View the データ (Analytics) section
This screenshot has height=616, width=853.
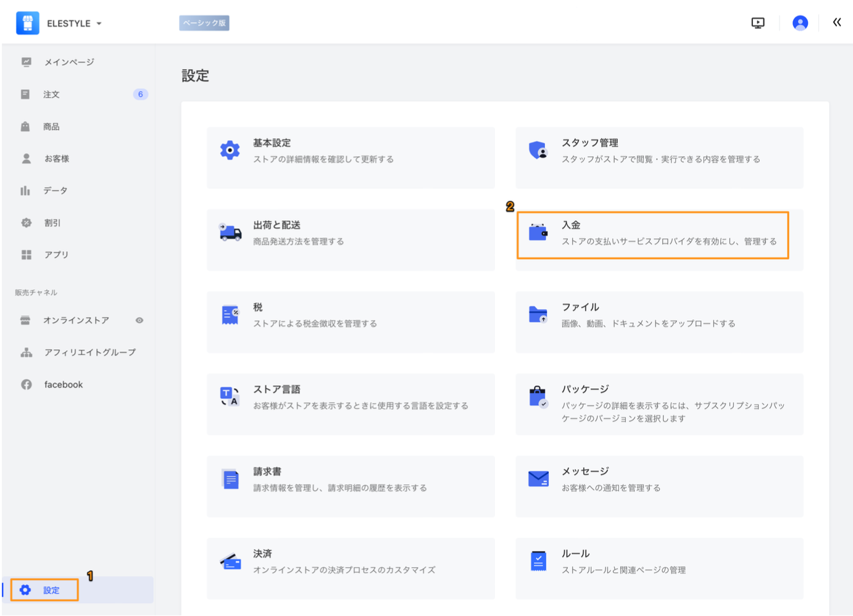point(55,191)
